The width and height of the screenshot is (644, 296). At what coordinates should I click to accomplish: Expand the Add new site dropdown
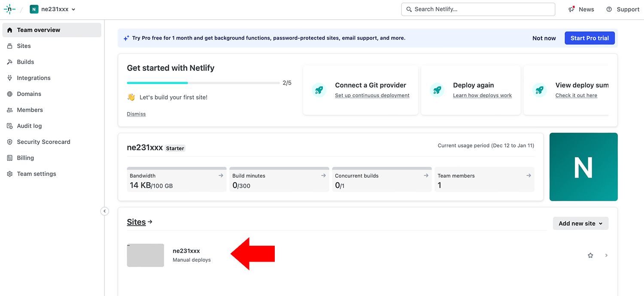point(580,224)
